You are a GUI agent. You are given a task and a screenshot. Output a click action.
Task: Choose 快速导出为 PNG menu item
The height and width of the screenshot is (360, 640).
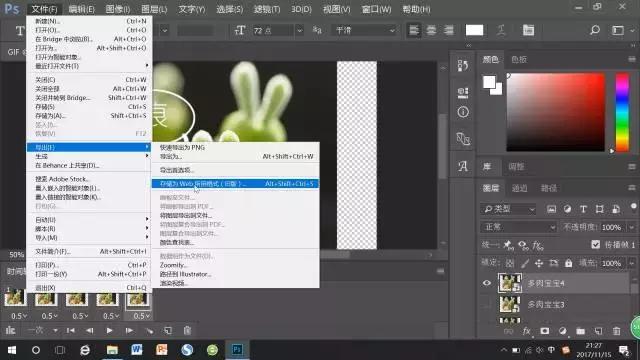click(182, 147)
